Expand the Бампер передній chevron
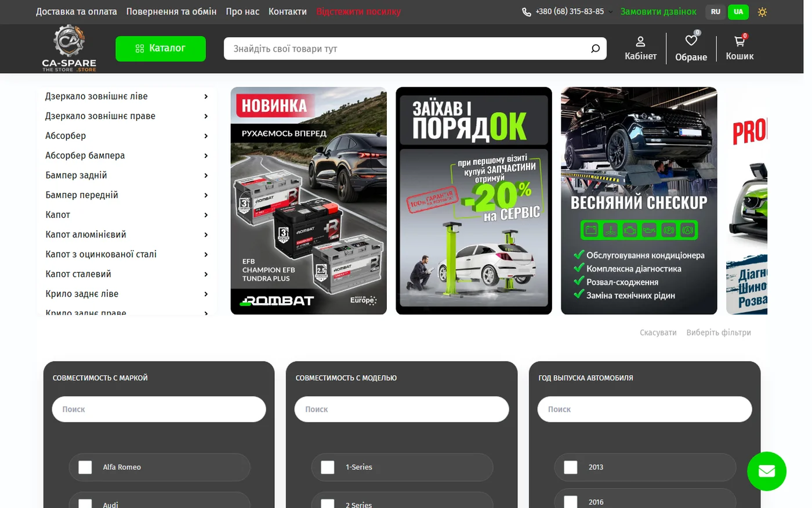The height and width of the screenshot is (508, 812). 206,195
